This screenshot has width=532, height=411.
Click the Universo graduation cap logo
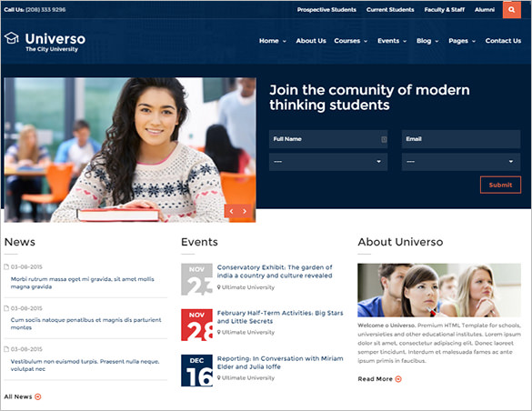12,38
